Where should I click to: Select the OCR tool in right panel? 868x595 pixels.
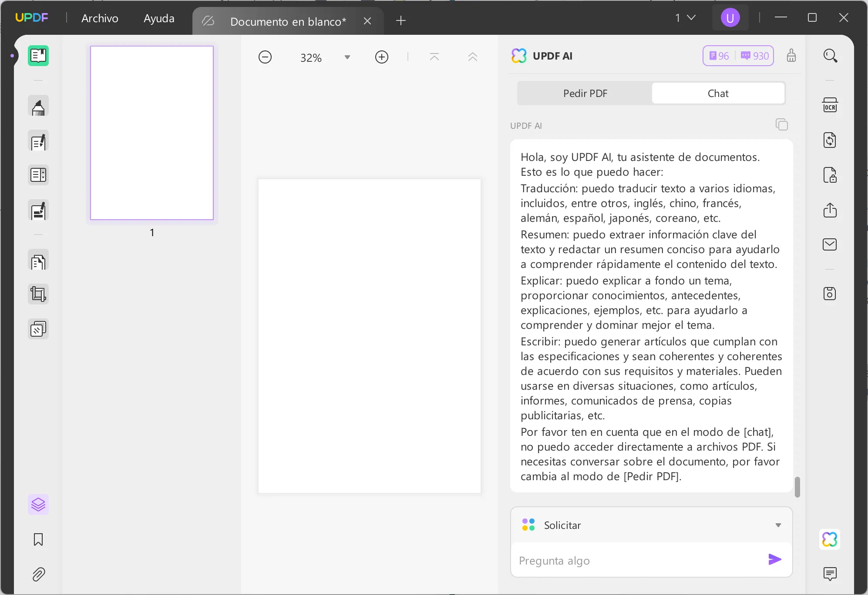click(x=830, y=105)
